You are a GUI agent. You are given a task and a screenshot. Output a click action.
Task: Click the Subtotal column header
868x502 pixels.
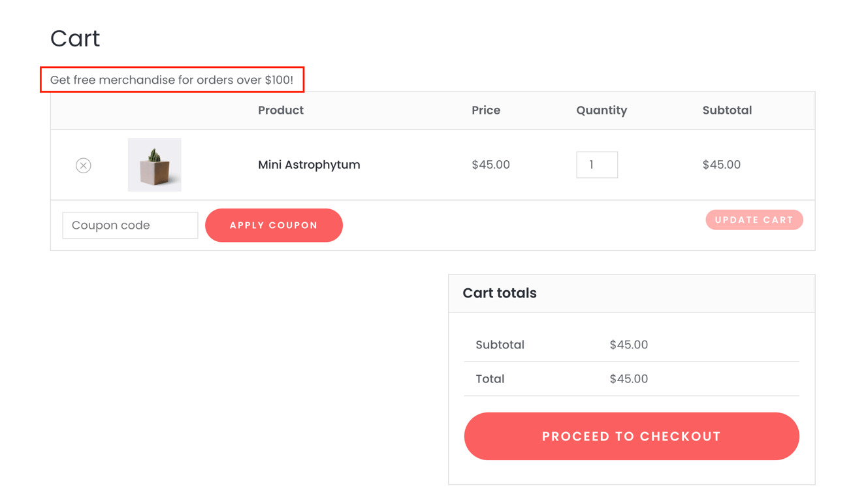pyautogui.click(x=727, y=110)
